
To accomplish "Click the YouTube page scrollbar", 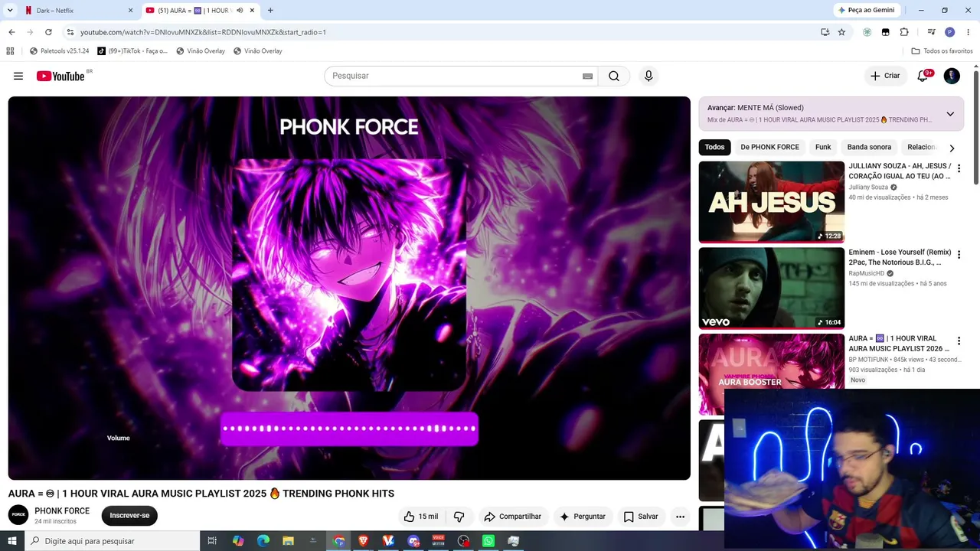I will pyautogui.click(x=976, y=126).
